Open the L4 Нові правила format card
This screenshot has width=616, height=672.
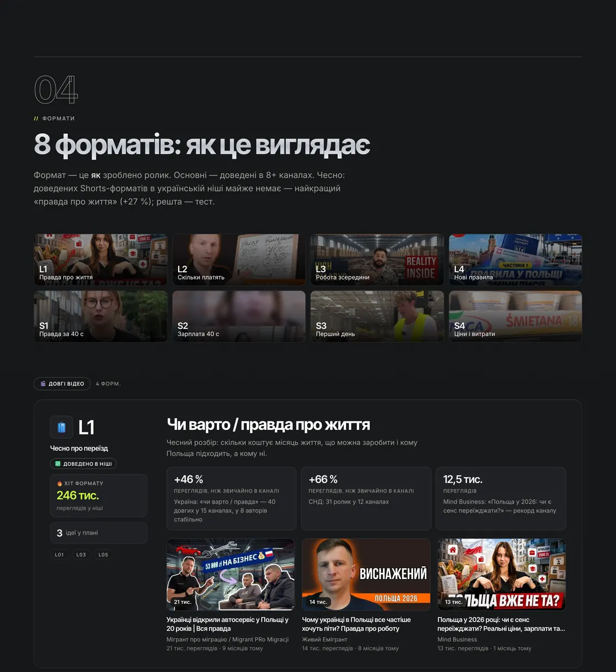[515, 260]
